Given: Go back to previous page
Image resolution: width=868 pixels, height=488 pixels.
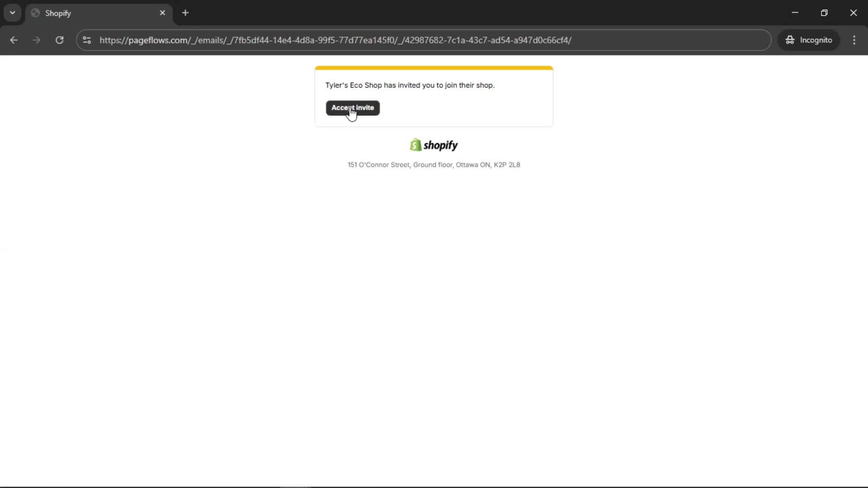Looking at the screenshot, I should [x=14, y=40].
